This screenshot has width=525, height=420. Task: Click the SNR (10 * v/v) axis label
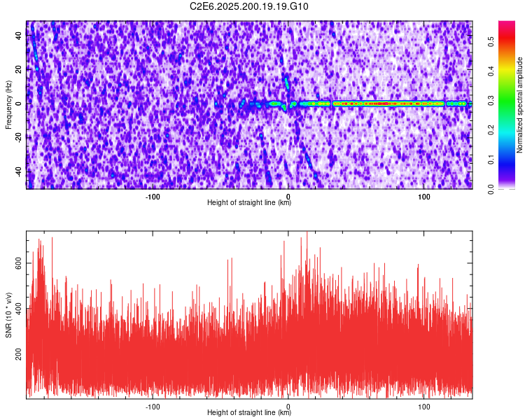click(x=8, y=315)
